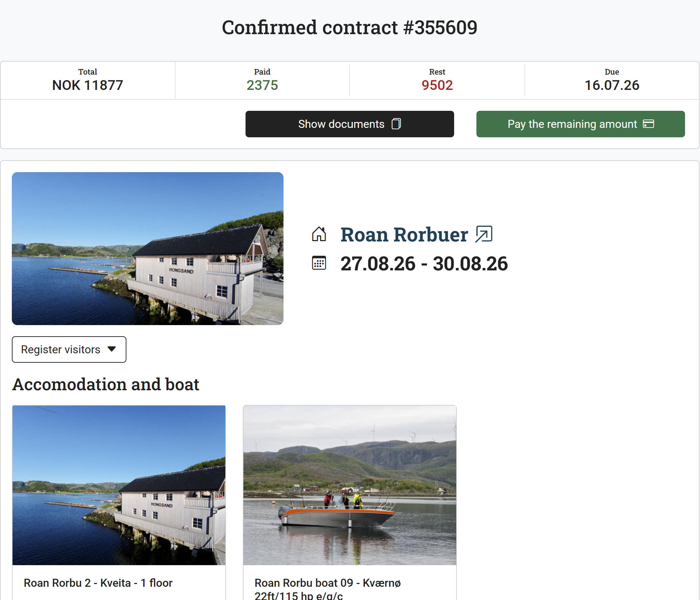Expand the Register visitors dropdown
The height and width of the screenshot is (600, 700).
click(69, 349)
